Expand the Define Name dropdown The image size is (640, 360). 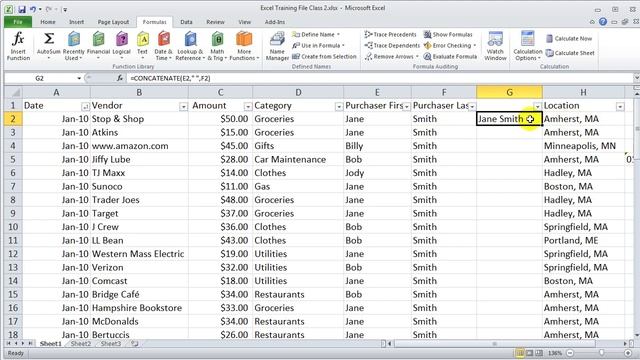tap(338, 35)
